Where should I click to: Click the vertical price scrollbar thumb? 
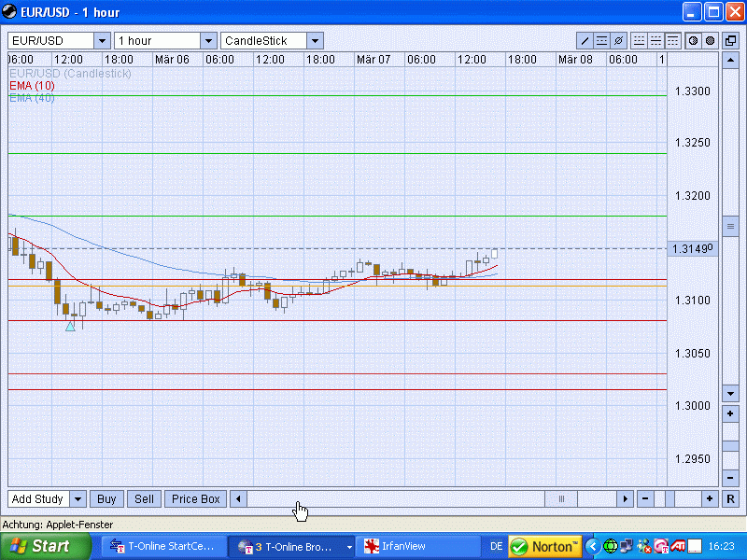click(730, 227)
